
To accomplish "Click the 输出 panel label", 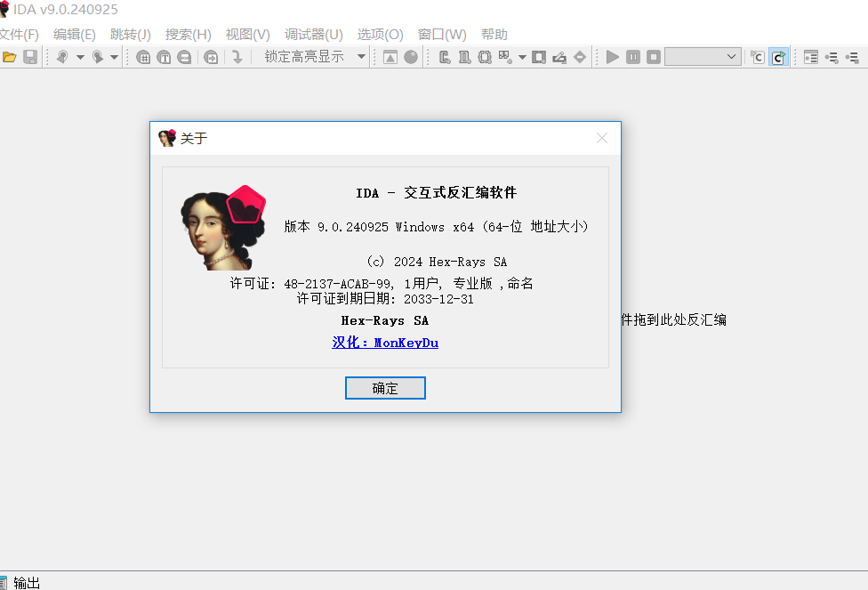I will click(27, 582).
